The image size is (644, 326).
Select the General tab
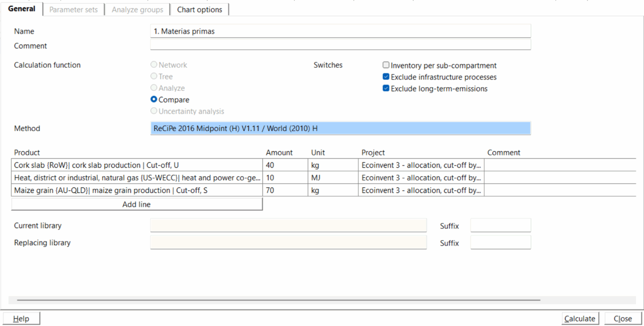coord(21,9)
